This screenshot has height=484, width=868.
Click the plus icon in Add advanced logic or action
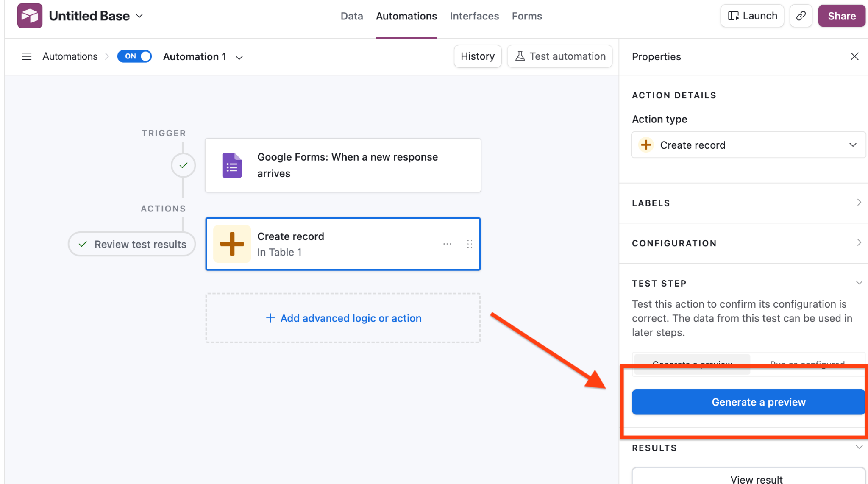270,318
